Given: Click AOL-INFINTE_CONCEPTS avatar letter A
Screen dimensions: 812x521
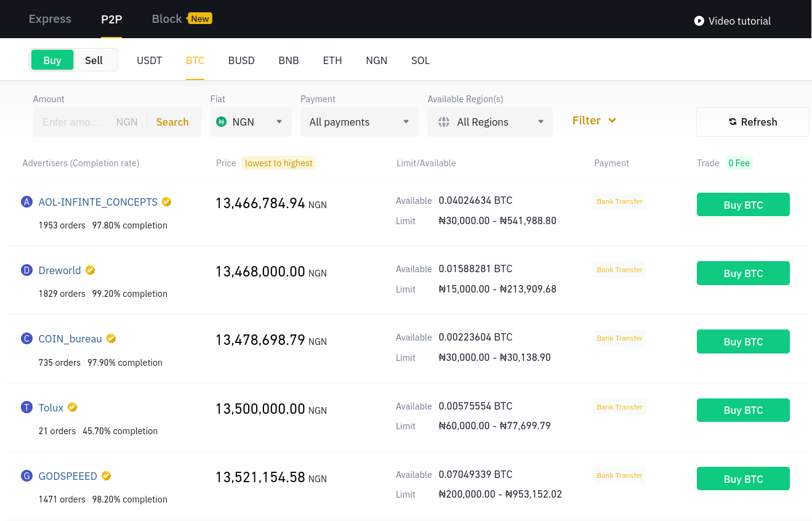Looking at the screenshot, I should click(x=26, y=202).
